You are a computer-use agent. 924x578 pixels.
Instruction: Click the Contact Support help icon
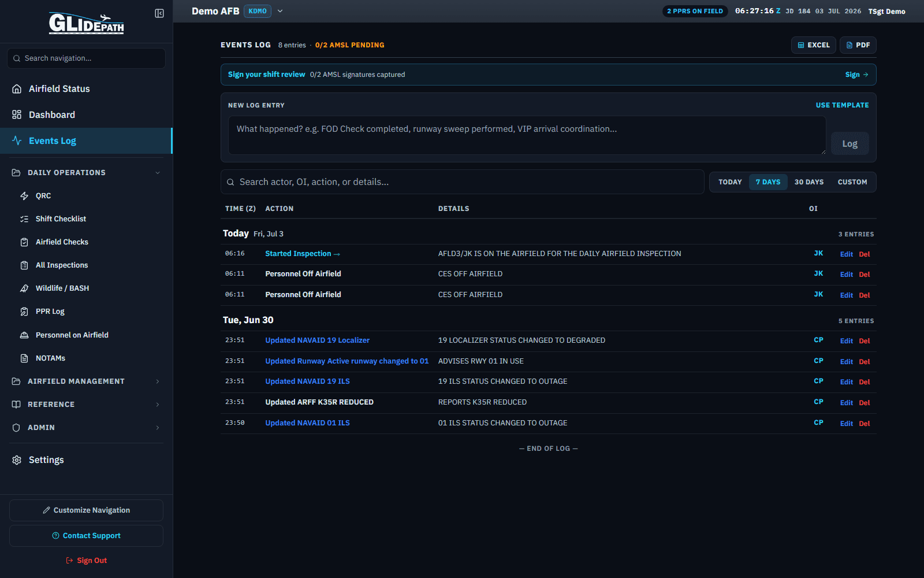pos(55,536)
